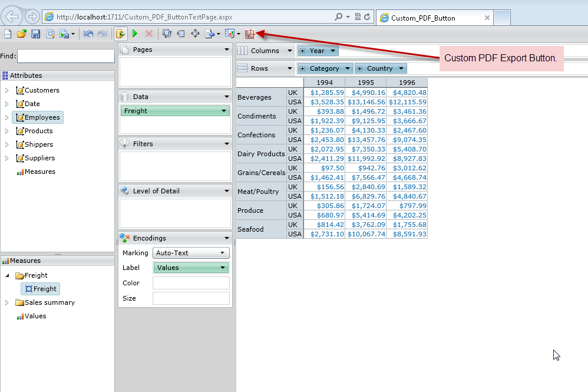Run the query with the green play icon
The width and height of the screenshot is (588, 392).
[135, 34]
